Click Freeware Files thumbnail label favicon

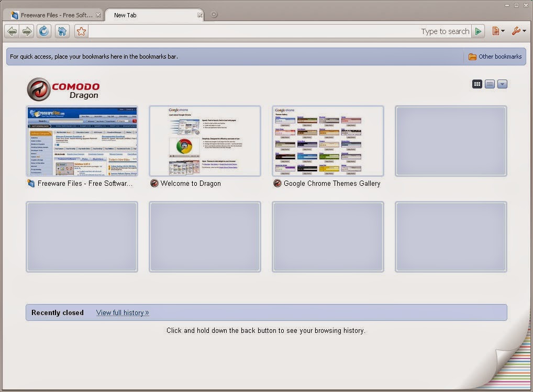[31, 183]
